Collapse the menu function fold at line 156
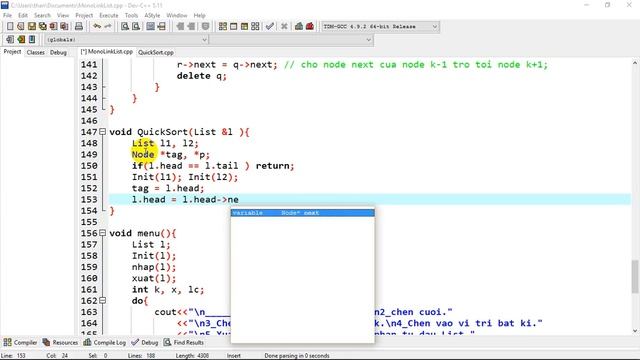 (102, 233)
